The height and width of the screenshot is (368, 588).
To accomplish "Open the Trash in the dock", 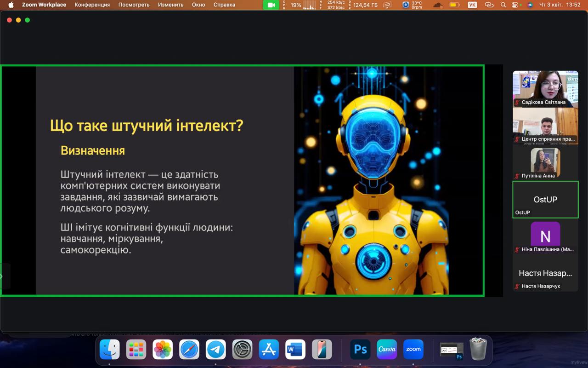I will (x=478, y=350).
